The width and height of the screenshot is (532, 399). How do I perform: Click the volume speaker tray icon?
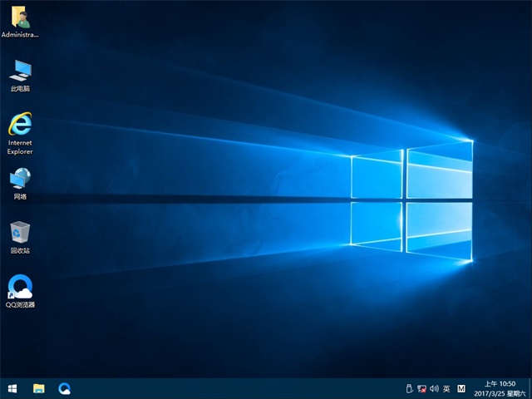click(434, 388)
